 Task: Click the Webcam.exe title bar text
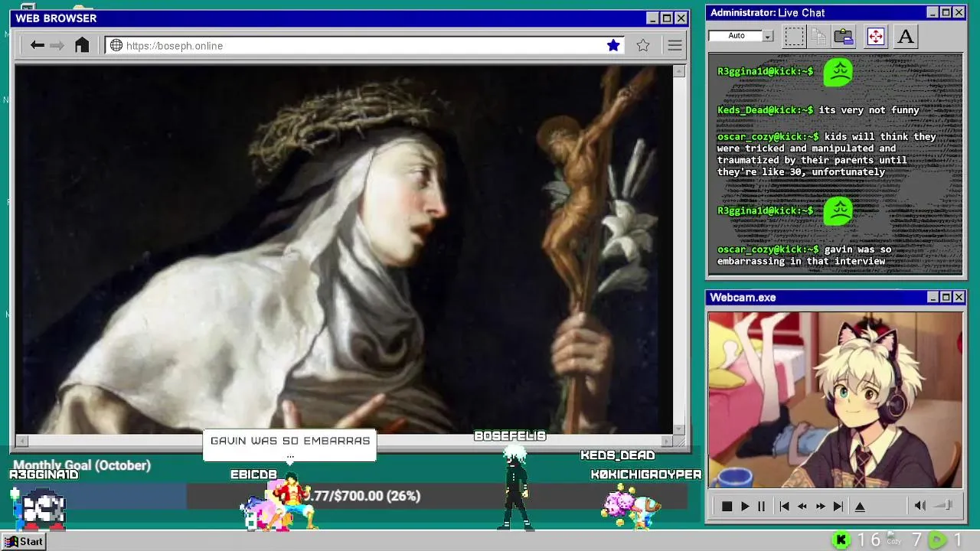(x=743, y=297)
